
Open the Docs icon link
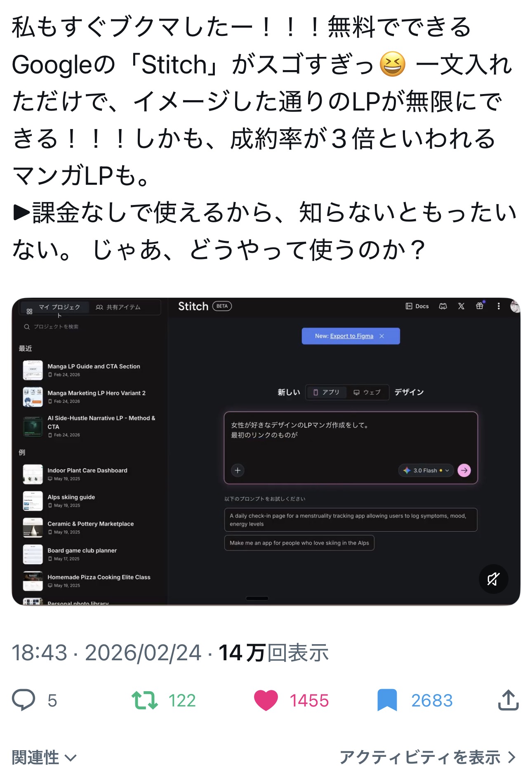coord(417,306)
